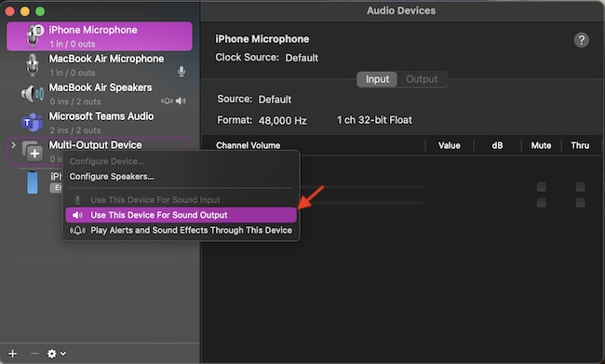Open help with the question mark button
This screenshot has height=364, width=605.
point(581,40)
